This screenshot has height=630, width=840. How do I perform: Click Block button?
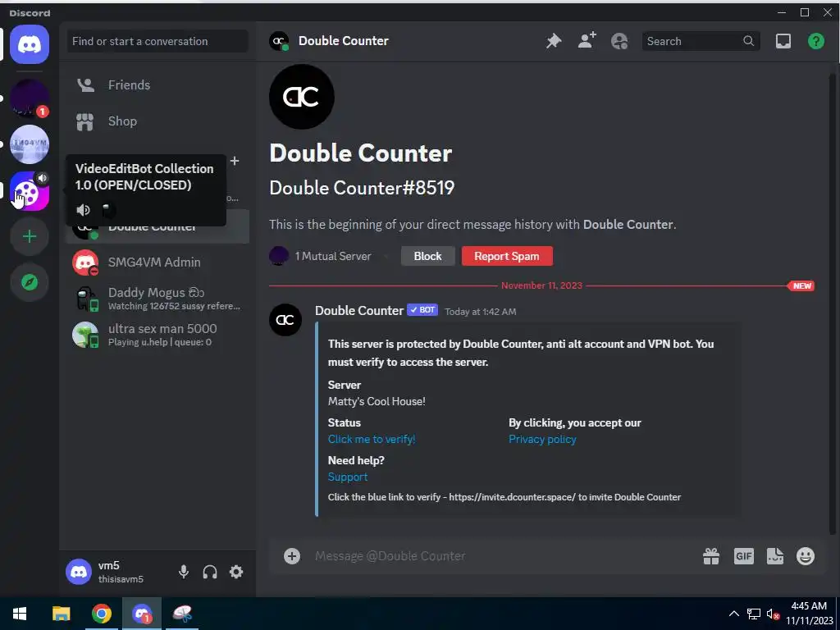click(427, 256)
